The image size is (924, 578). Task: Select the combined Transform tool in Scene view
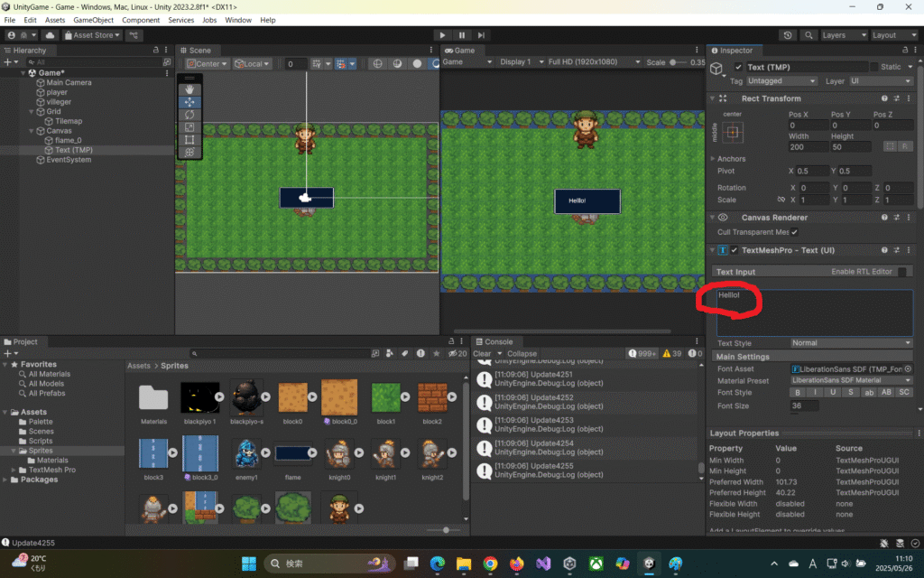click(x=189, y=152)
